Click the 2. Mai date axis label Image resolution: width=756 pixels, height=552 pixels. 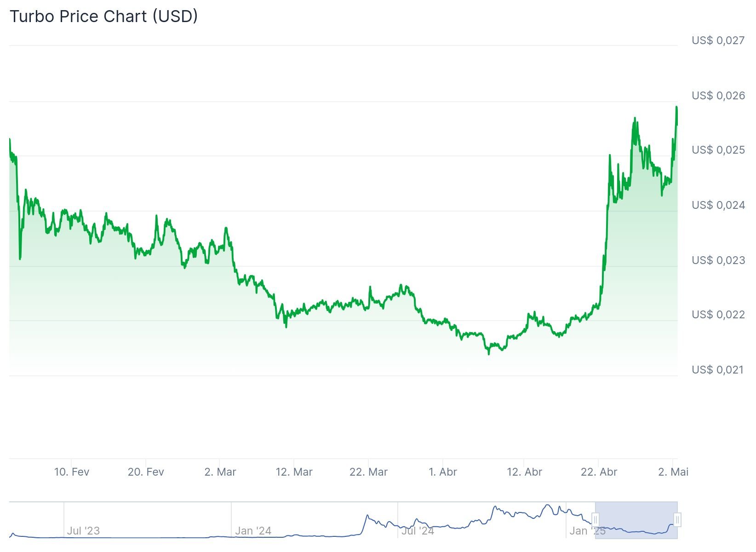[673, 472]
